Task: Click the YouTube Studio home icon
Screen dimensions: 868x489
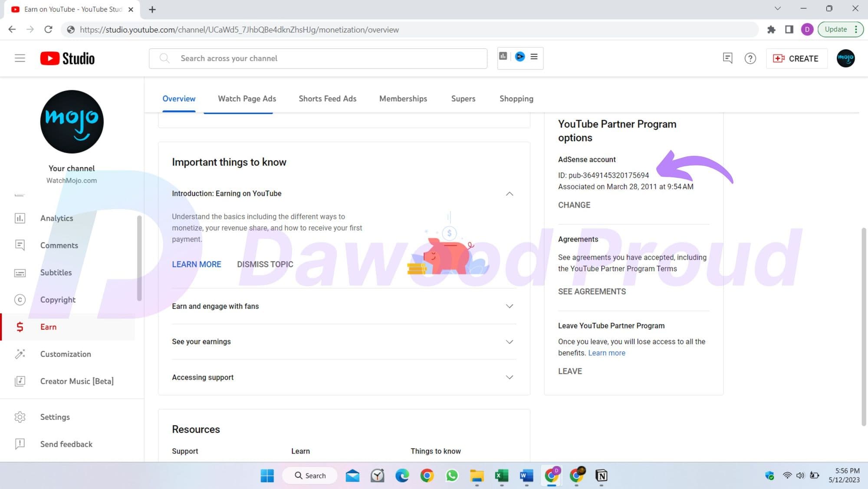Action: click(67, 58)
